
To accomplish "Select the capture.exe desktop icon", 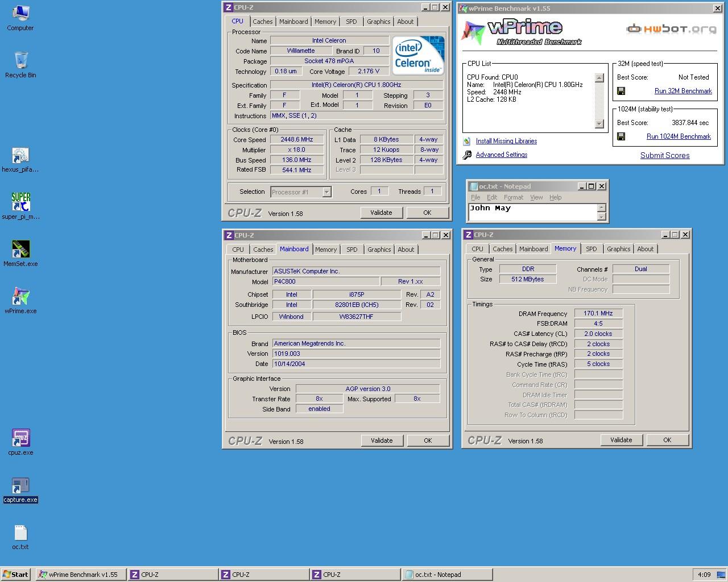I will (x=20, y=489).
